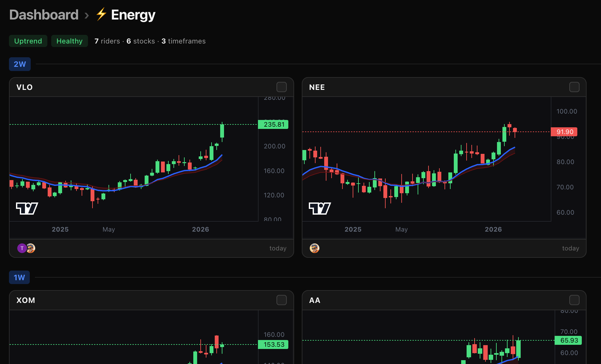The image size is (601, 364).
Task: Collapse the 1W timeframe section
Action: tap(19, 277)
